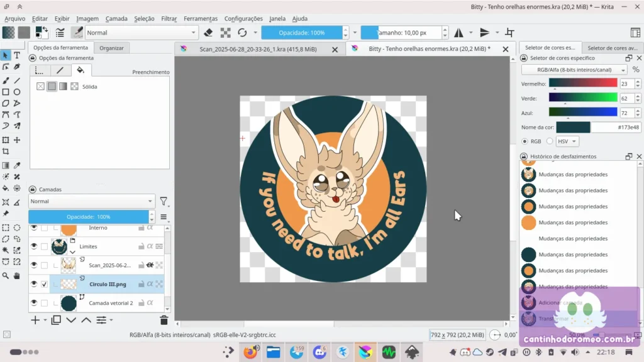Toggle eraser mode in the top toolbar

pyautogui.click(x=208, y=33)
